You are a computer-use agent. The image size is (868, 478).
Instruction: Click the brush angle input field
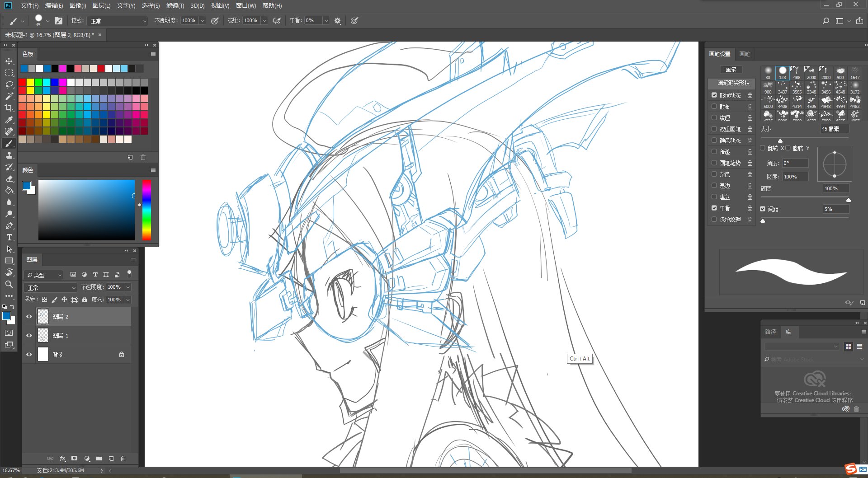795,163
